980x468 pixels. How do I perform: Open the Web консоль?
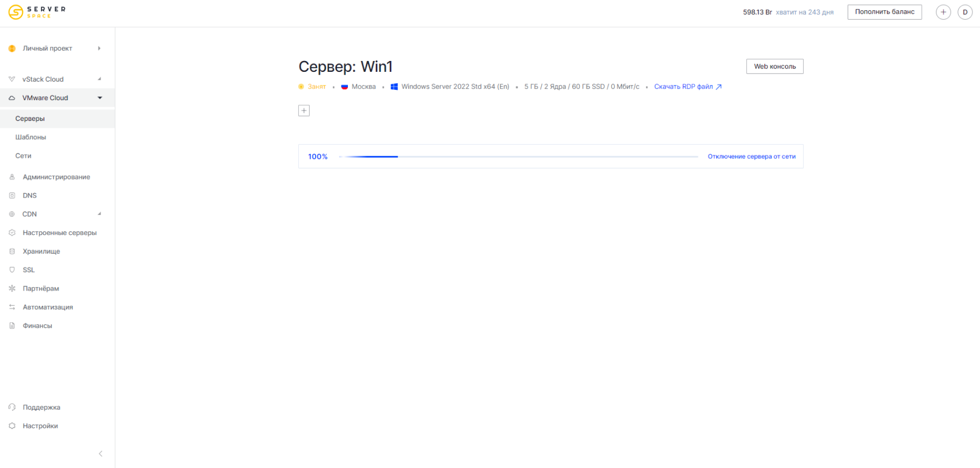(x=775, y=66)
